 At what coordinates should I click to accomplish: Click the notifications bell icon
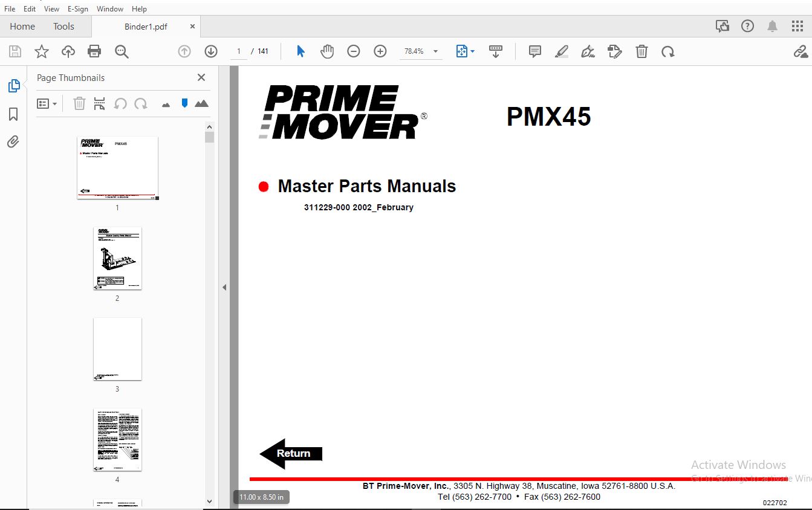click(x=773, y=26)
